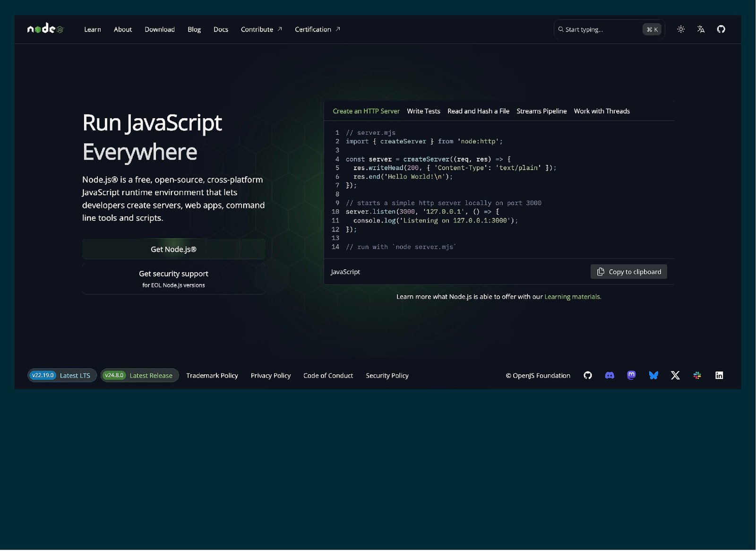Screen dimensions: 756x551
Task: Switch to the Write Tests tab
Action: coord(423,112)
